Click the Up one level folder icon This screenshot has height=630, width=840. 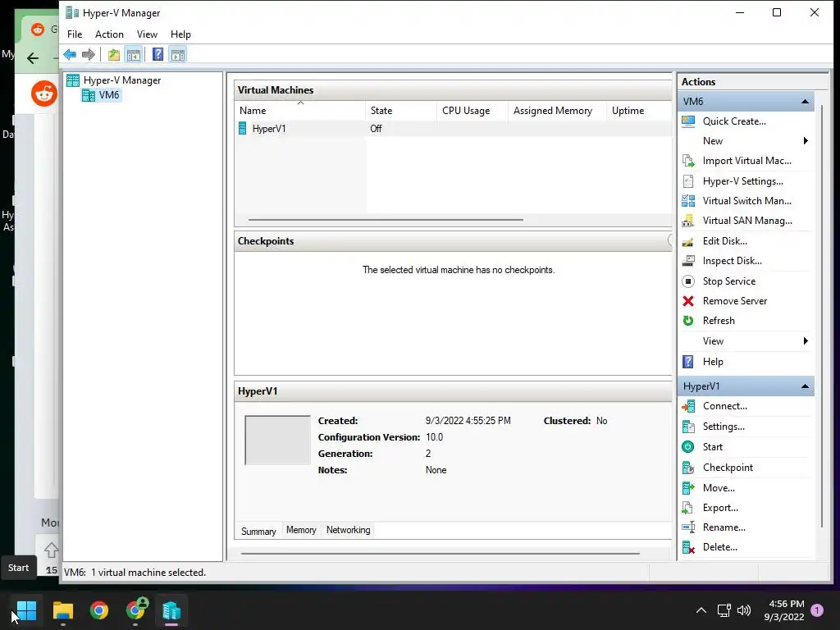pyautogui.click(x=113, y=54)
